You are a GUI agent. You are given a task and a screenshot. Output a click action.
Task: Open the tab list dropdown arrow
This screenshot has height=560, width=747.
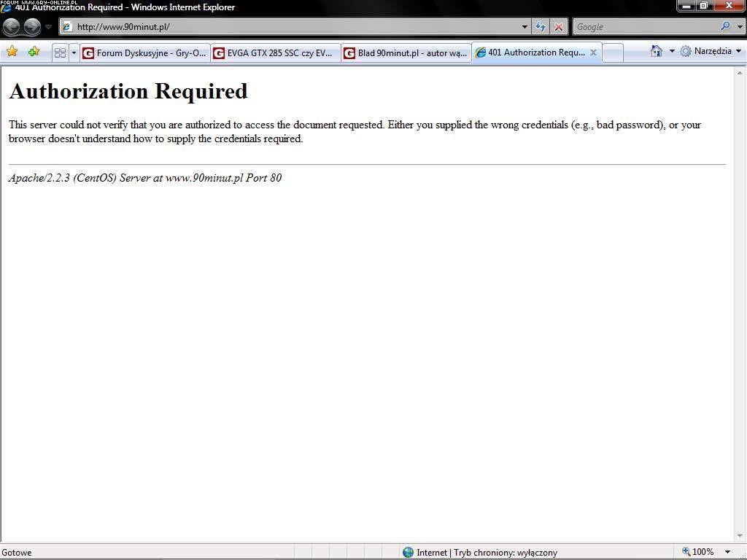(74, 52)
